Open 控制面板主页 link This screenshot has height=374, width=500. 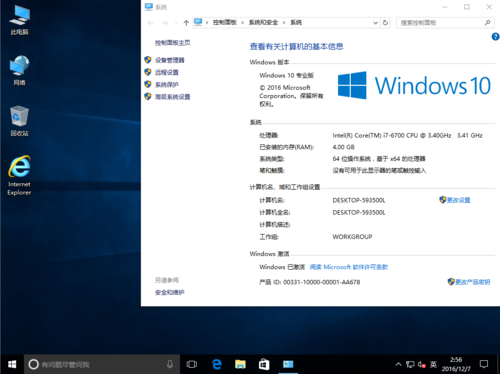[172, 43]
